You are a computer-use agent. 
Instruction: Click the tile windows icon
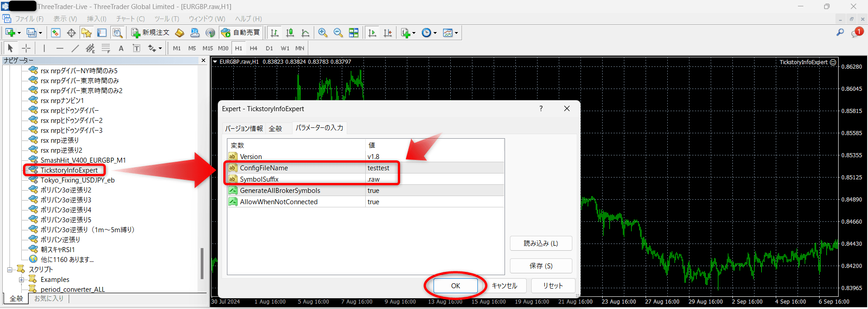(x=354, y=33)
